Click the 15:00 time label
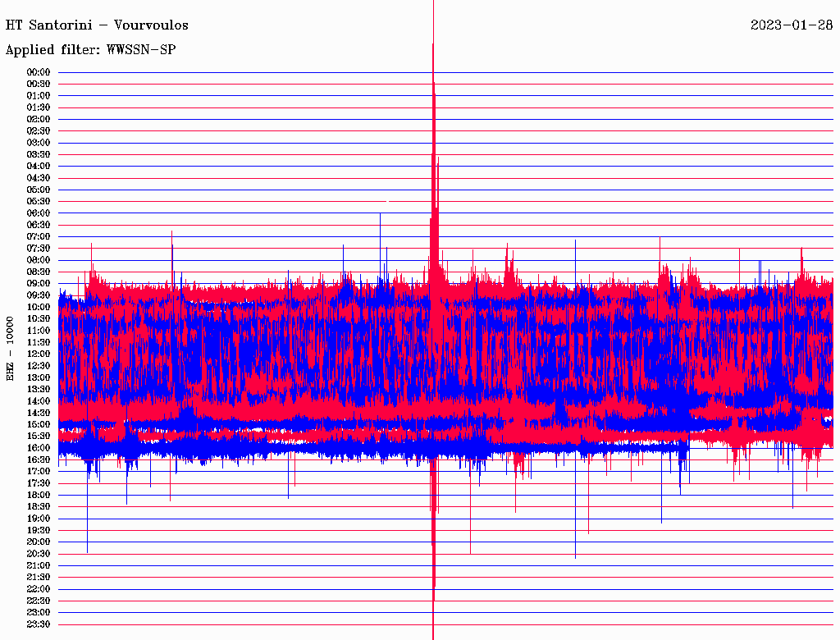Viewport: 840px width, 640px height. coord(39,424)
